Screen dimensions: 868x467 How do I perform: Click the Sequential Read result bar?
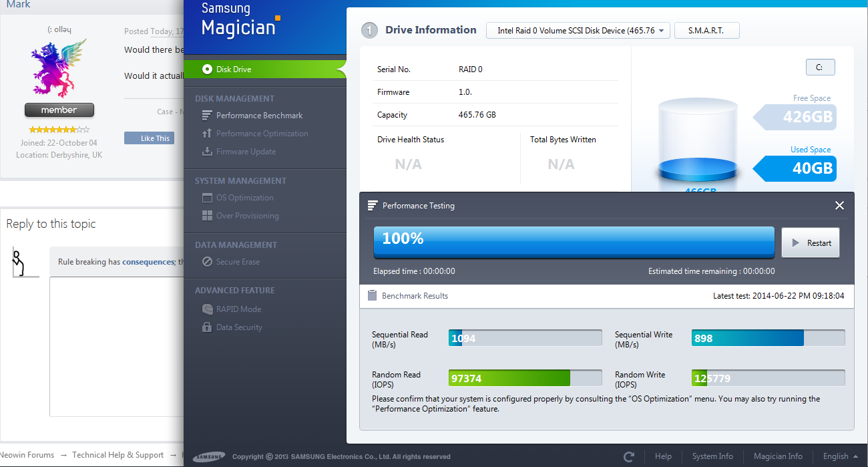coord(525,338)
